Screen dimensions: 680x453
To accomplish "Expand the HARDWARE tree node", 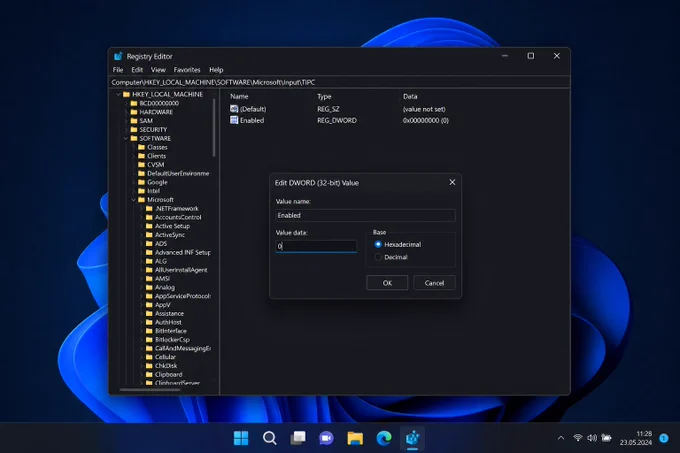I will [126, 112].
